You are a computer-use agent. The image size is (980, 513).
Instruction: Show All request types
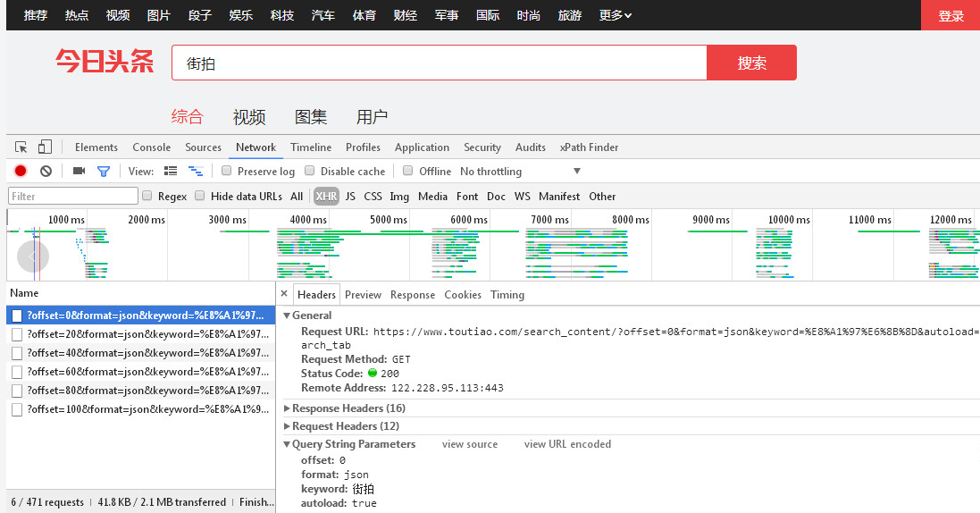click(x=297, y=196)
